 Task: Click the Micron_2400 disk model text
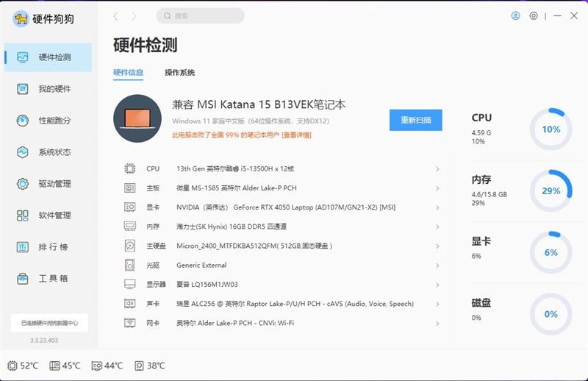tap(254, 246)
